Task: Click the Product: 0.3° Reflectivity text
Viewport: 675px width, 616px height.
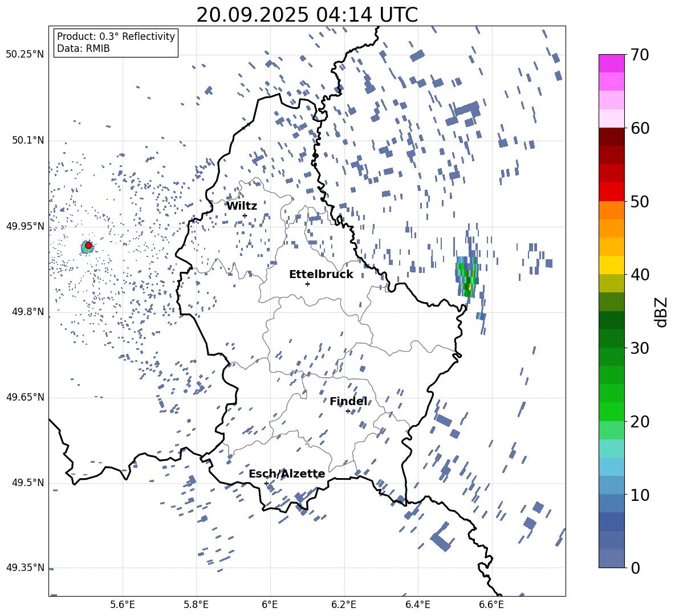Action: [x=116, y=36]
